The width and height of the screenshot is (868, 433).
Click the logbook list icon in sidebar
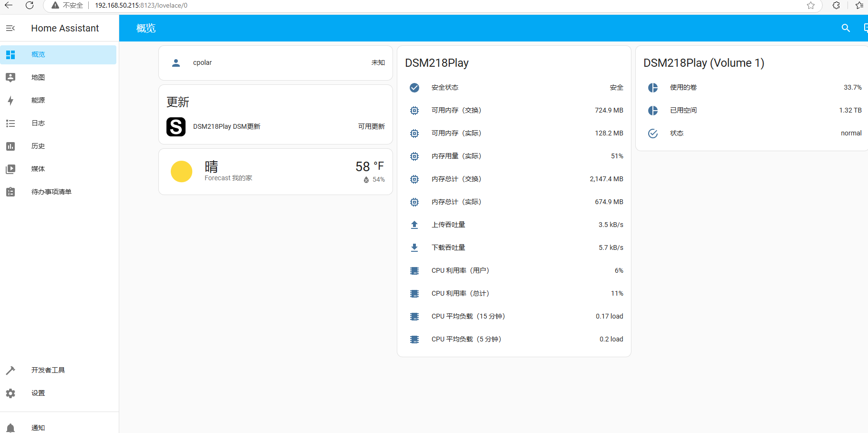pos(10,124)
